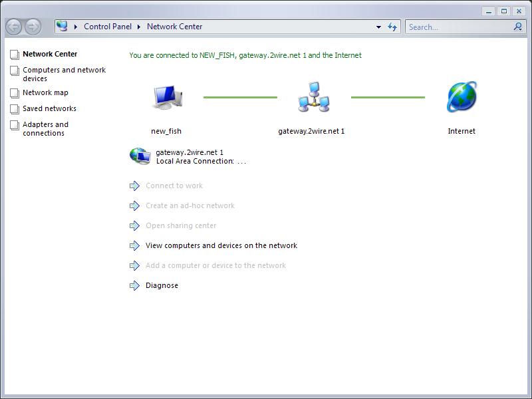
Task: Click the page icon beside Network map
Action: pos(15,93)
